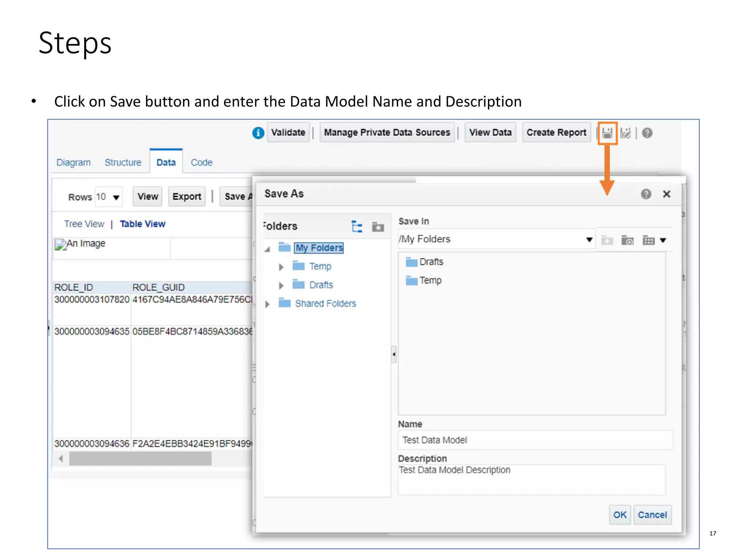Open the view options grid menu
The width and height of the screenshot is (747, 560).
coord(654,240)
